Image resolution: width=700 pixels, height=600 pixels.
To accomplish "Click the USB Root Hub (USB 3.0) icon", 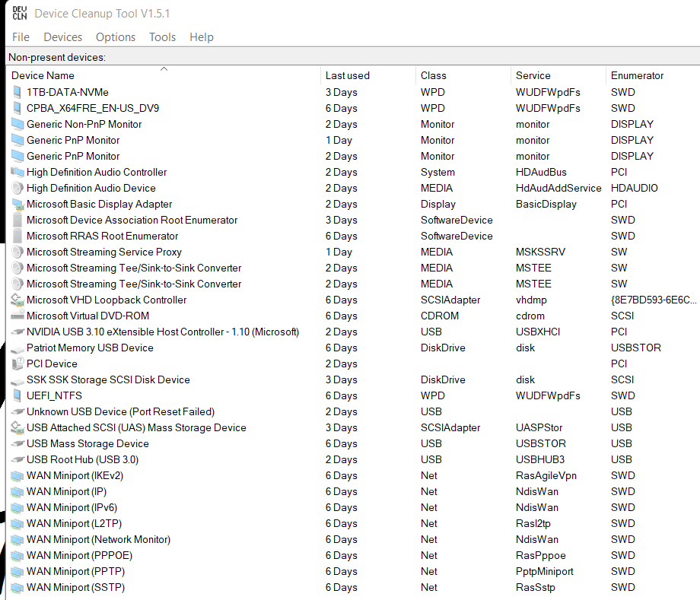I will point(17,459).
